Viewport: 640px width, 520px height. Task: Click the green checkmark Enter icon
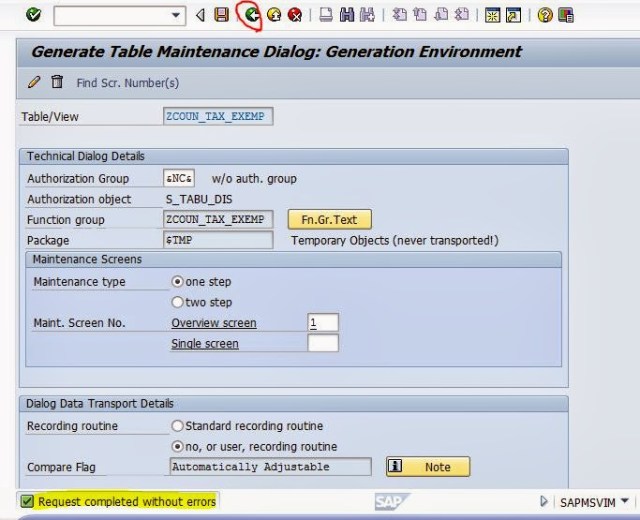[x=33, y=15]
